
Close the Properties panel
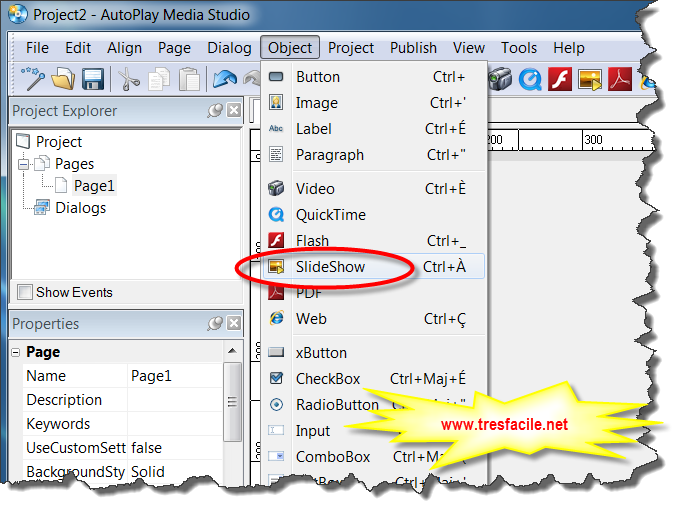tap(234, 323)
